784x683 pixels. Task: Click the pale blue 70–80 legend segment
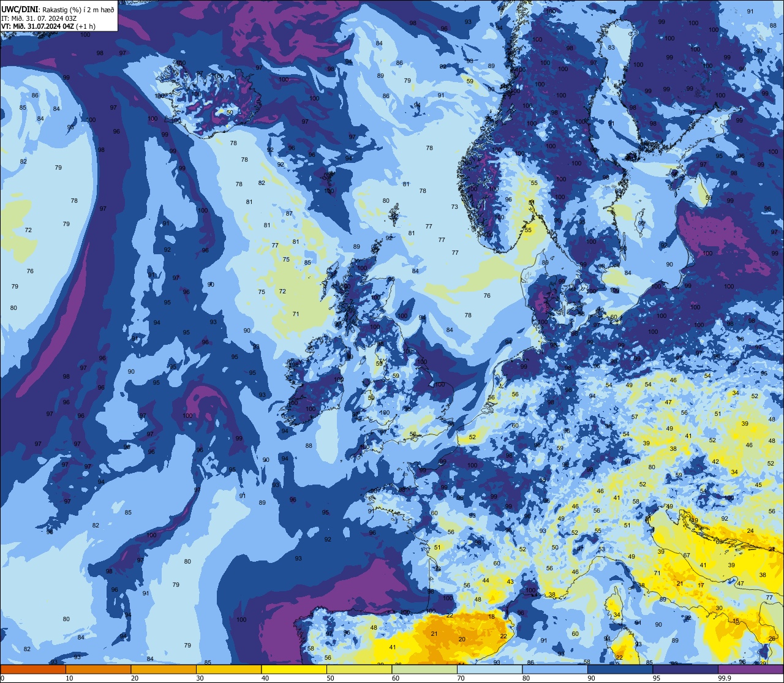(489, 669)
